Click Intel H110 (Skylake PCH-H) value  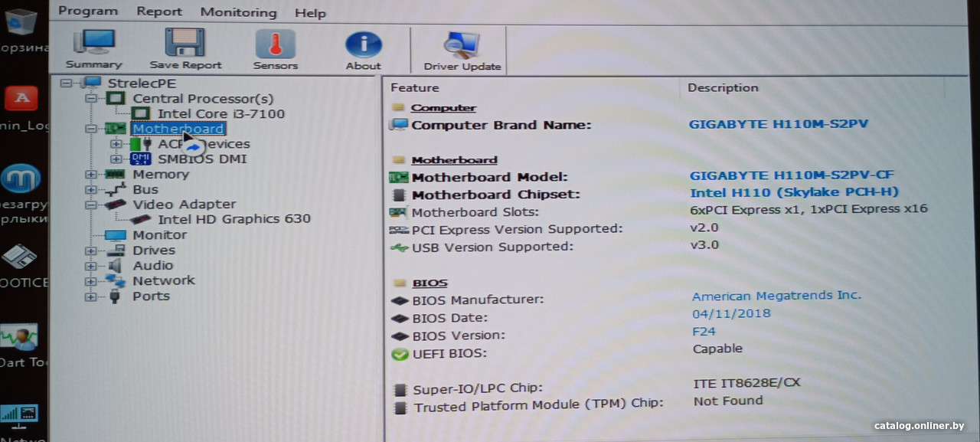(x=794, y=192)
